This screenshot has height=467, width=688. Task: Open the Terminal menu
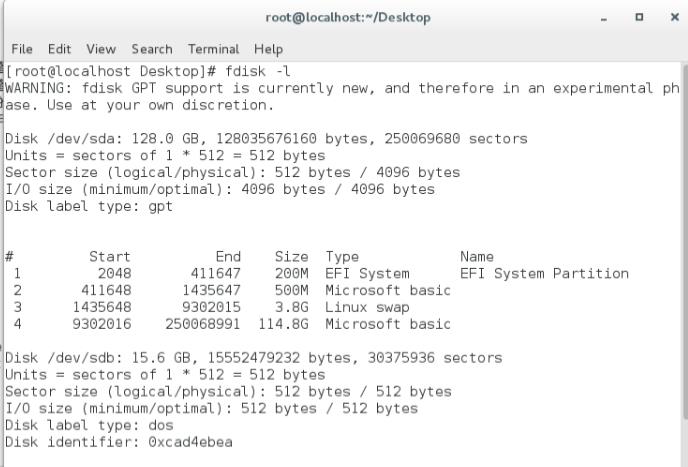pos(213,49)
